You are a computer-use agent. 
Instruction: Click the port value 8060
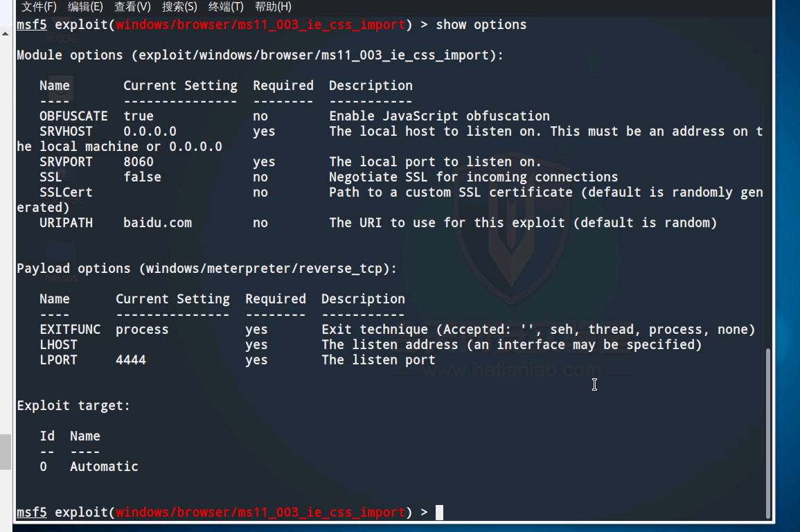click(139, 162)
